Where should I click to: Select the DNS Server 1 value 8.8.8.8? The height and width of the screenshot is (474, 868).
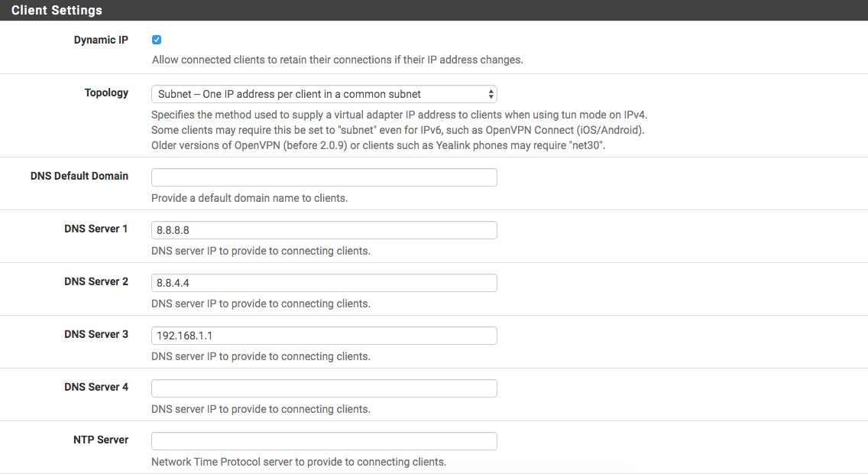[324, 229]
